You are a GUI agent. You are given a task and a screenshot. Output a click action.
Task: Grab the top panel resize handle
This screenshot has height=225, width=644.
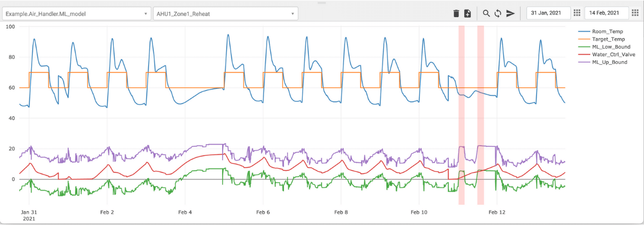click(x=322, y=3)
